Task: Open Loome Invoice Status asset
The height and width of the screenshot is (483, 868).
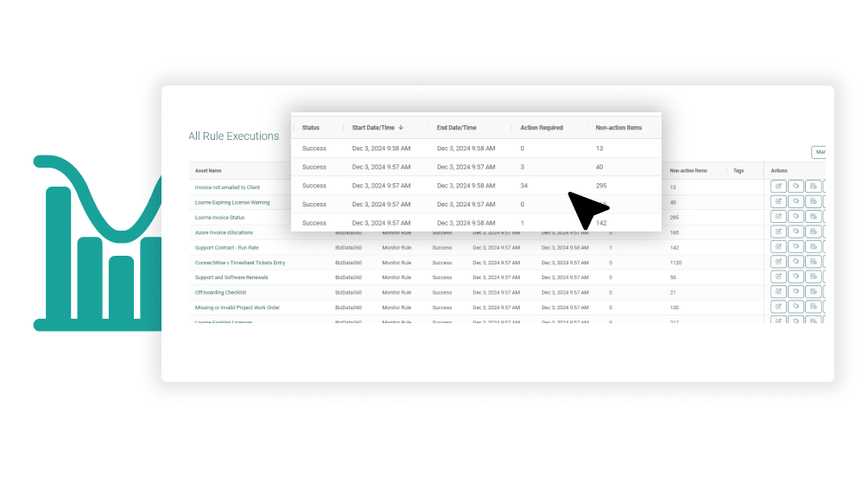Action: tap(219, 217)
